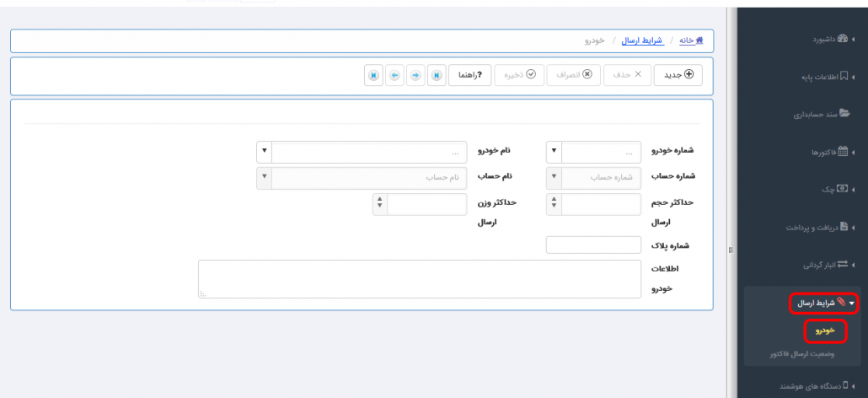Select the خودرو submenu item

point(825,331)
